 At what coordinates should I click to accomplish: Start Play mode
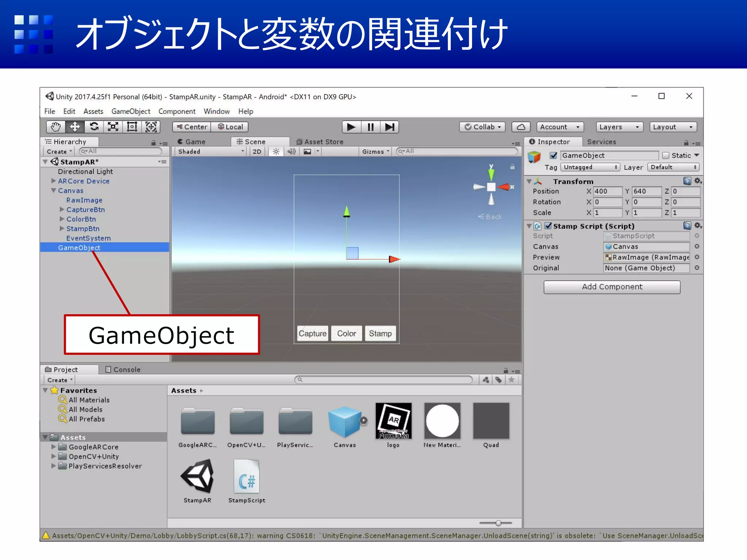351,127
